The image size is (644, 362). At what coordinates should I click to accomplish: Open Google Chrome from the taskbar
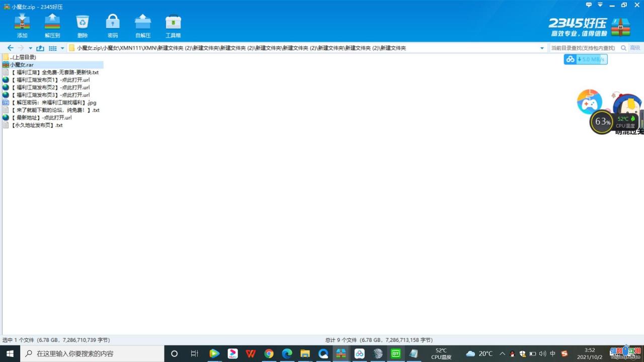click(269, 353)
